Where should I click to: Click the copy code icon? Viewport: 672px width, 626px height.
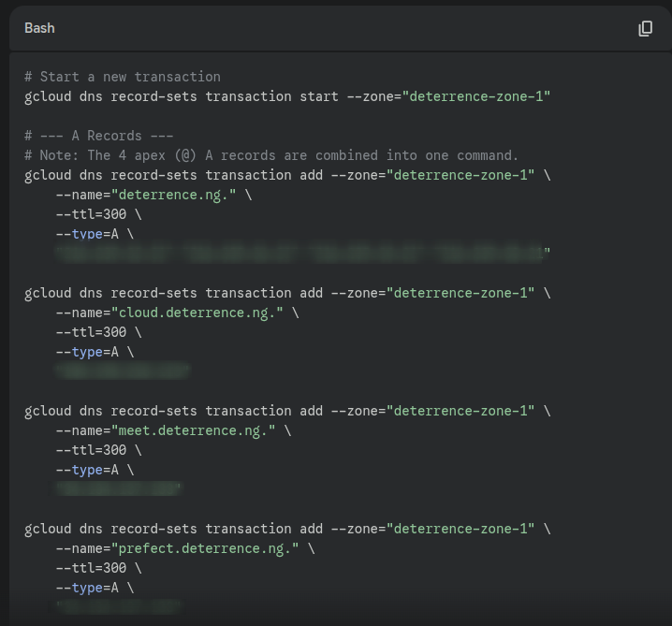[645, 28]
